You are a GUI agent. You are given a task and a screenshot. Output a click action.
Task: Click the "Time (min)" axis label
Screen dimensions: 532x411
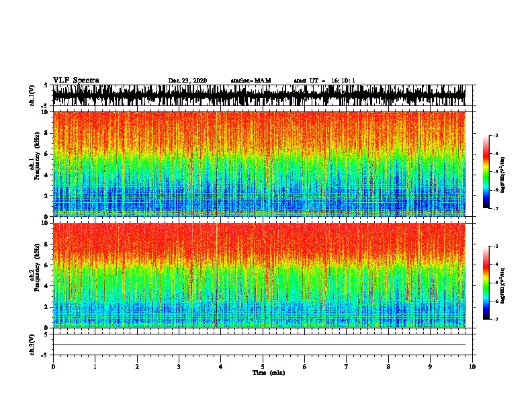coord(269,373)
